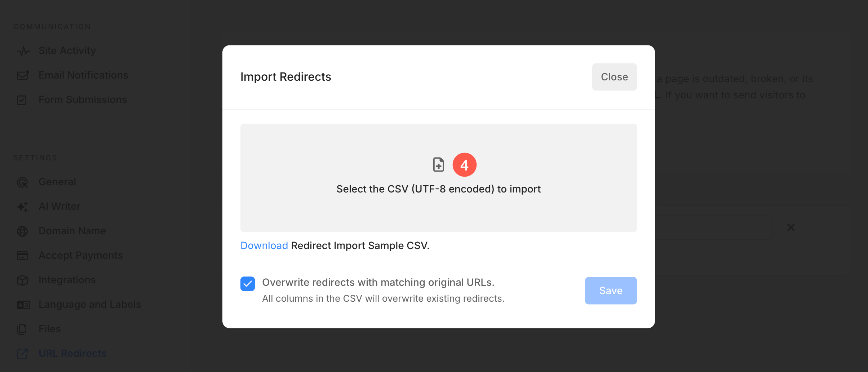868x372 pixels.
Task: Open URL Redirects in the sidebar
Action: pyautogui.click(x=72, y=353)
